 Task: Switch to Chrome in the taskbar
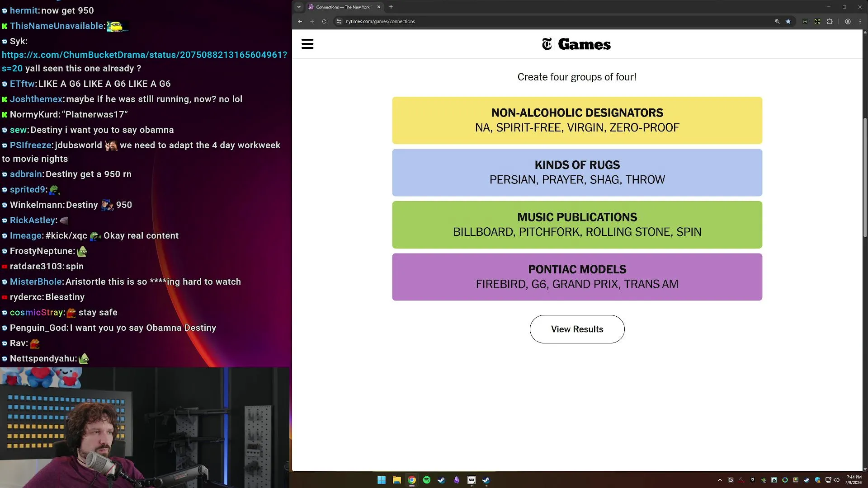pos(411,480)
